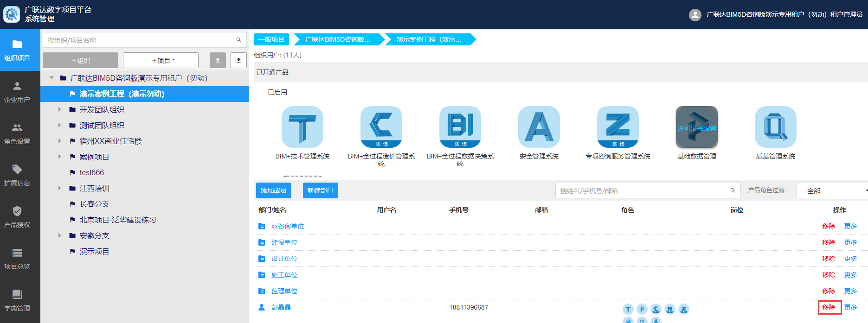Open the 专项咨询服务管理系统 product icon

coord(618,127)
